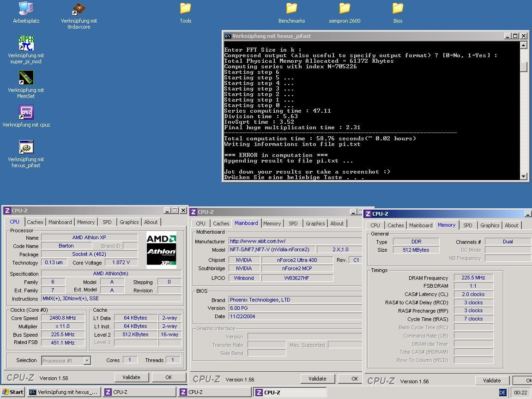This screenshot has height=399, width=532.
Task: Select SPD tab in Memory window
Action: coord(468,225)
